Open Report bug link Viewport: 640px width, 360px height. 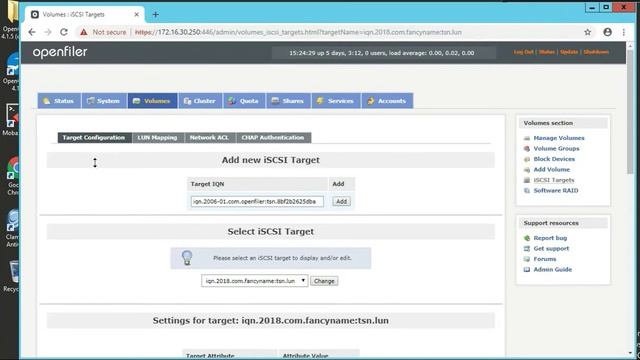550,238
